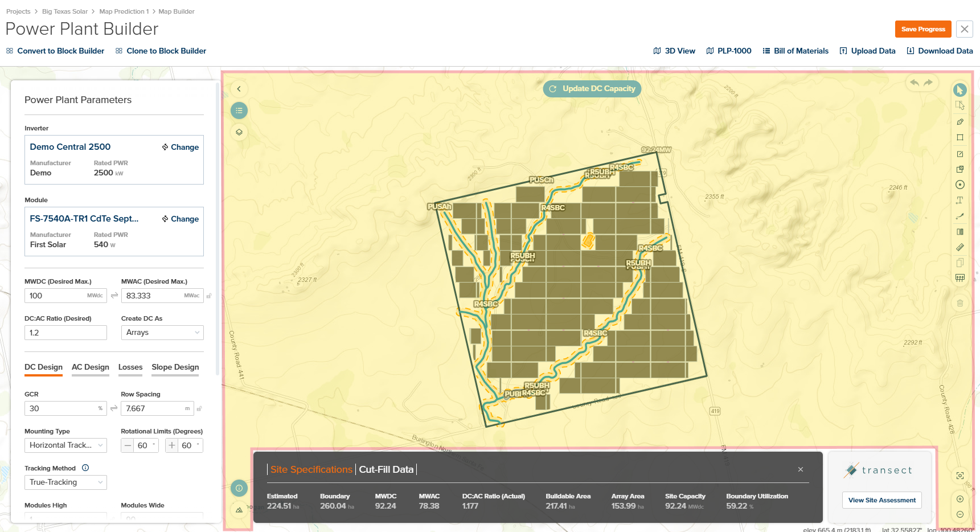The height and width of the screenshot is (532, 980).
Task: Select the pen drawing tool
Action: point(960,122)
